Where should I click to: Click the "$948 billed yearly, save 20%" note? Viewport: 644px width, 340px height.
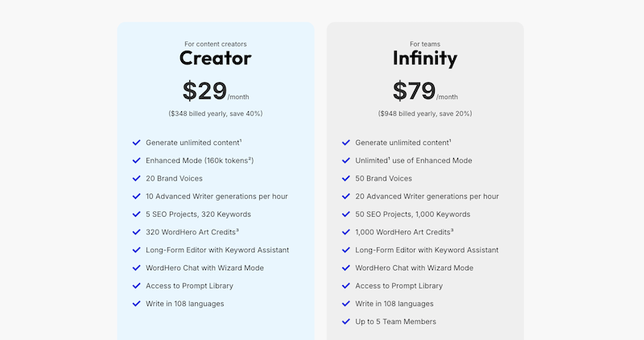coord(425,114)
